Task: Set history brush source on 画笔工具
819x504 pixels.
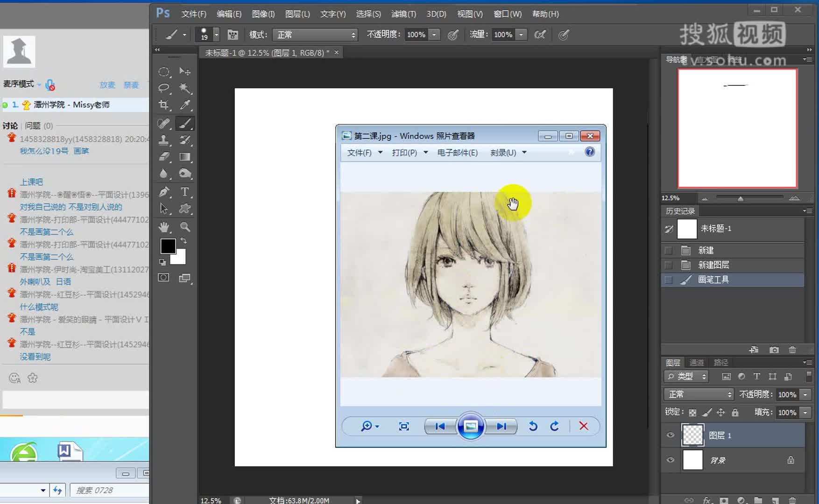Action: coord(669,280)
